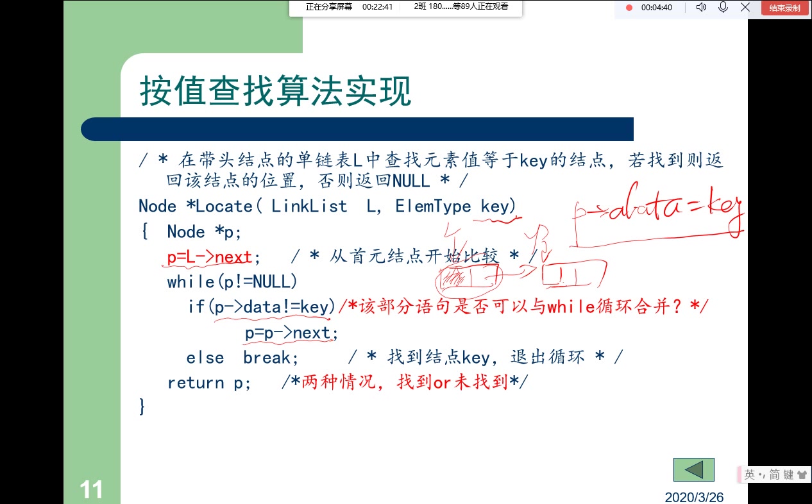
Task: Go back using the green arrow navigation button
Action: [693, 469]
